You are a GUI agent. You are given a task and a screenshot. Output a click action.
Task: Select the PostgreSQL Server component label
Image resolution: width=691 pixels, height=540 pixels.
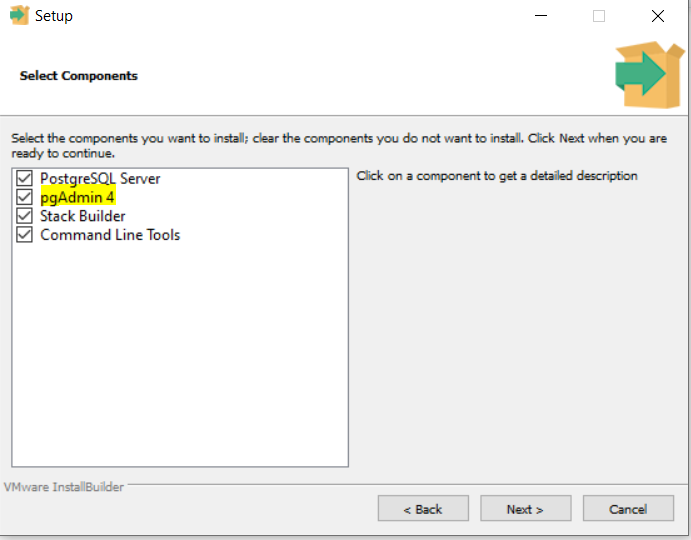pyautogui.click(x=100, y=179)
